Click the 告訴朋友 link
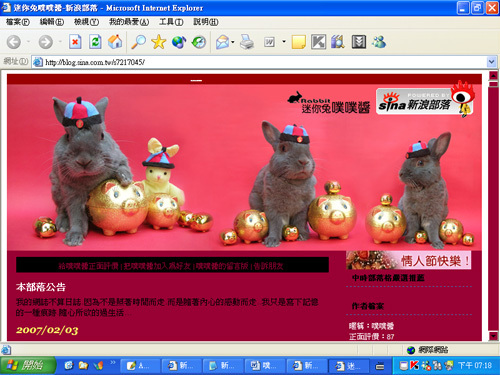The width and height of the screenshot is (500, 375). [268, 266]
